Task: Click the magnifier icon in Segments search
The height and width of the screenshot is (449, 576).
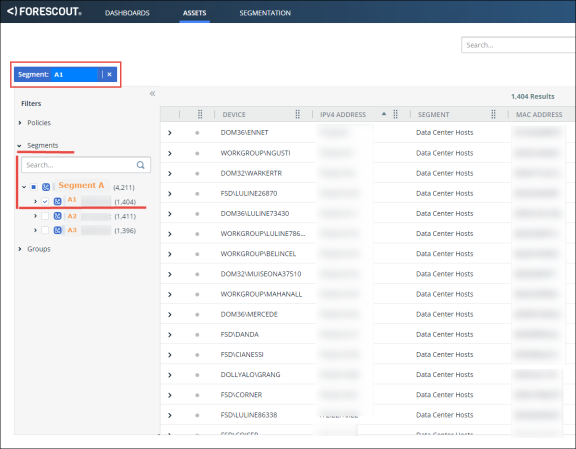Action: click(x=140, y=165)
